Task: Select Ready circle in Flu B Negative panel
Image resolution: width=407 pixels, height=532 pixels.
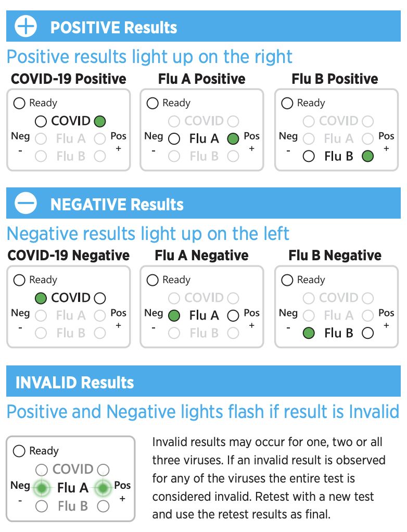Action: pos(287,280)
